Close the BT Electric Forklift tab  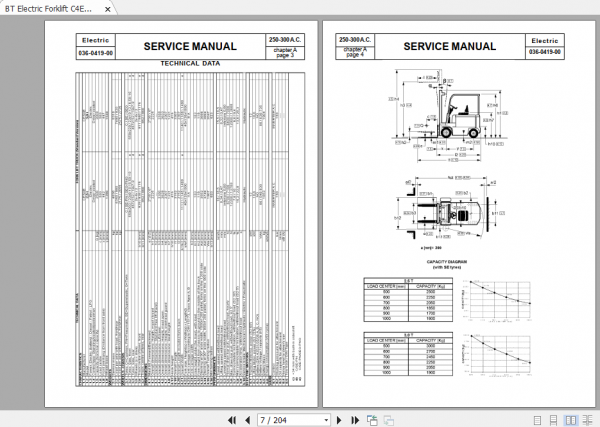108,9
